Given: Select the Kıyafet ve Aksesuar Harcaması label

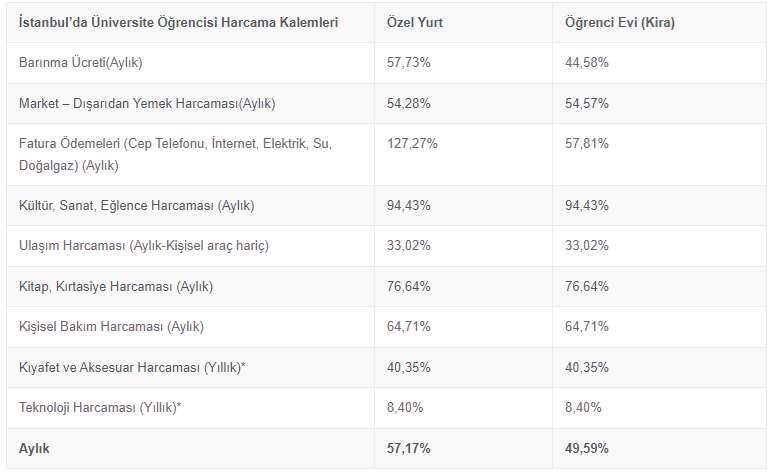Looking at the screenshot, I should (132, 368).
